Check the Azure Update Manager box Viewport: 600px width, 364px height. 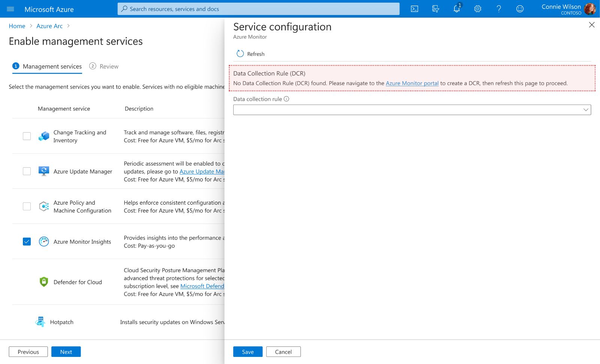click(x=27, y=171)
